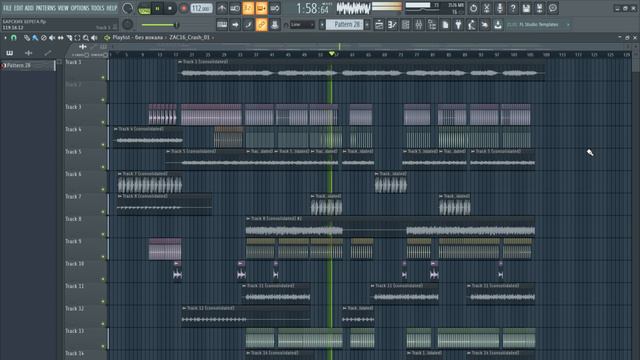
Task: Select the Delete tool
Action: [x=44, y=38]
